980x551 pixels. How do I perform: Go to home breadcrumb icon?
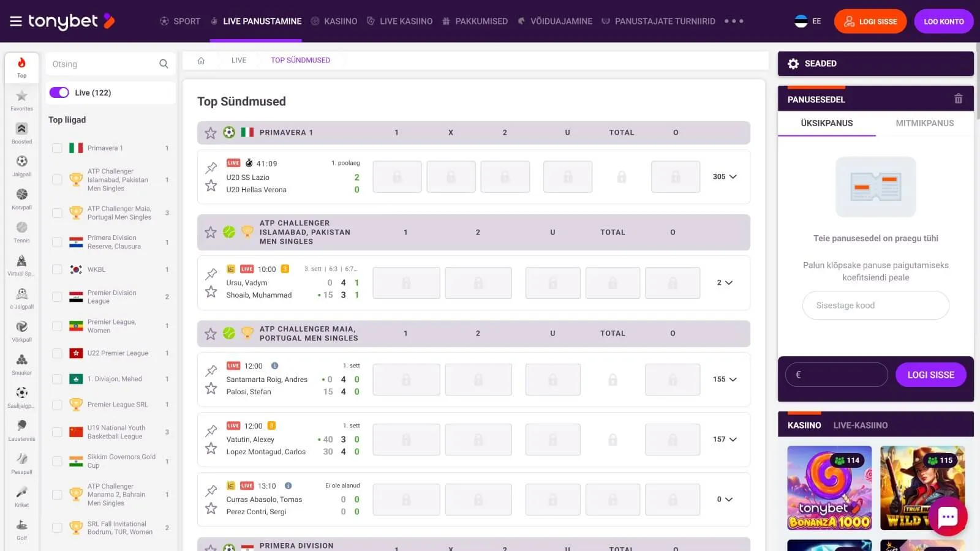tap(201, 61)
